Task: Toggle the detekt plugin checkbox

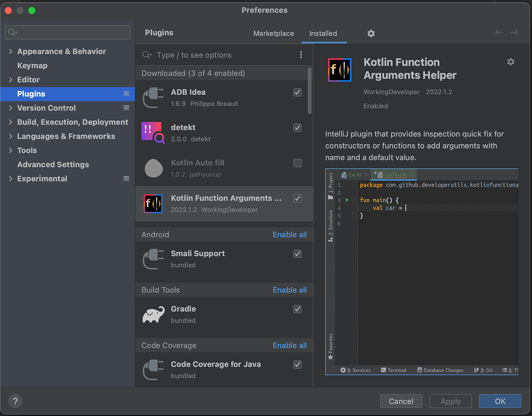Action: pyautogui.click(x=297, y=128)
